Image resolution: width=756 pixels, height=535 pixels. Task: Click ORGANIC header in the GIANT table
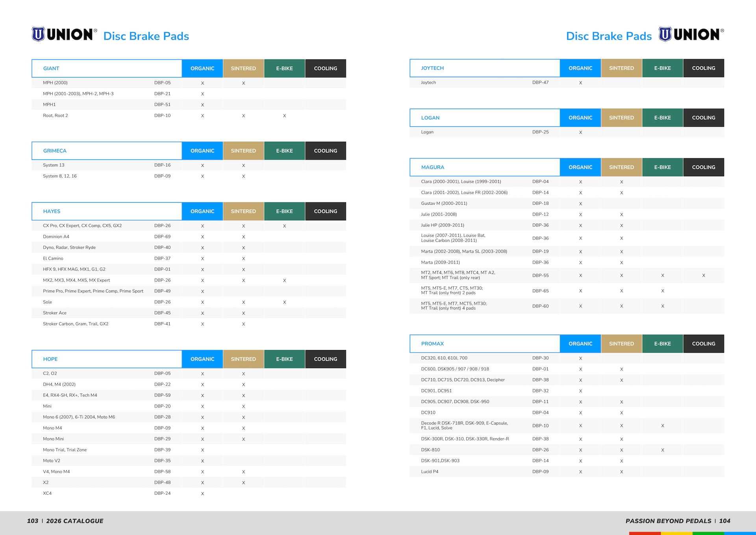pos(202,69)
